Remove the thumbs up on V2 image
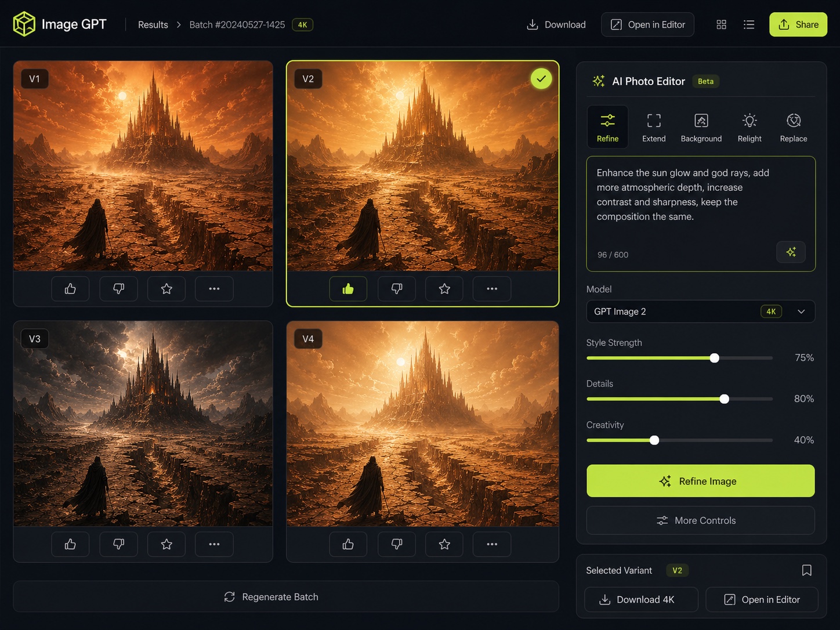 point(348,289)
